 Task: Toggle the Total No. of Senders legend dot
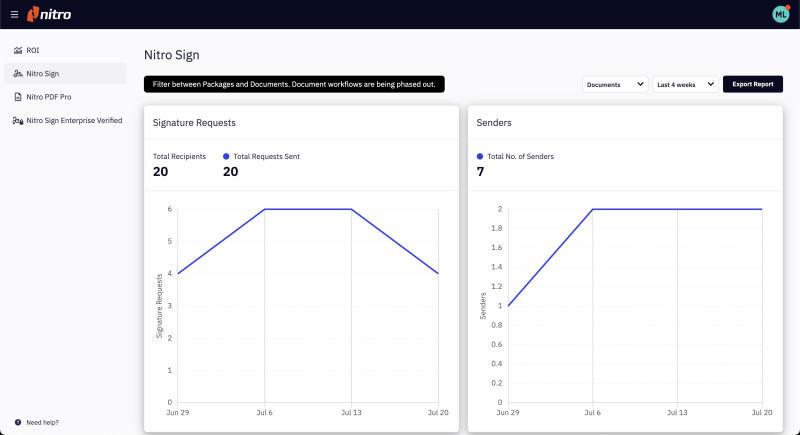click(480, 157)
